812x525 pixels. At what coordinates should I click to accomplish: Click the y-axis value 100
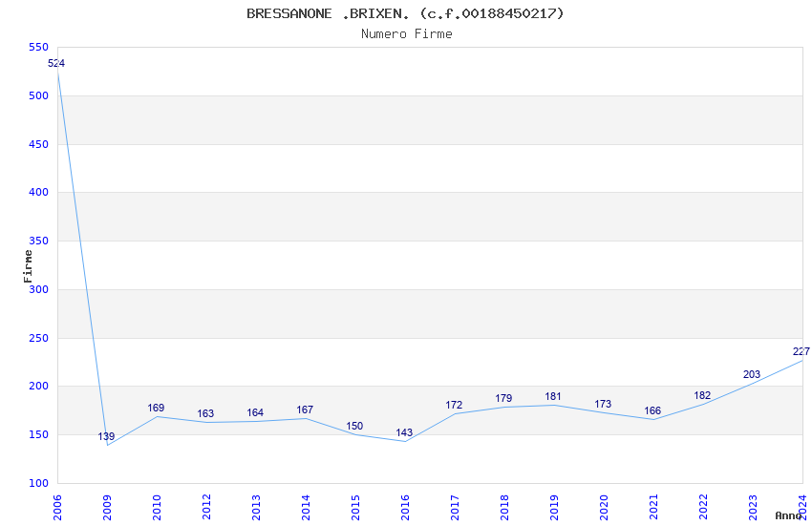39,483
